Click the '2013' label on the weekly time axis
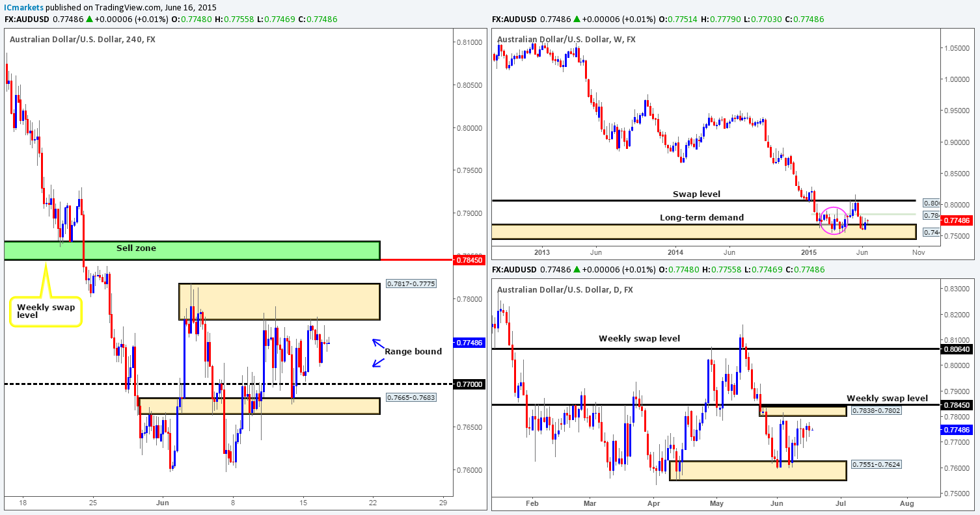The image size is (980, 515). pos(542,252)
